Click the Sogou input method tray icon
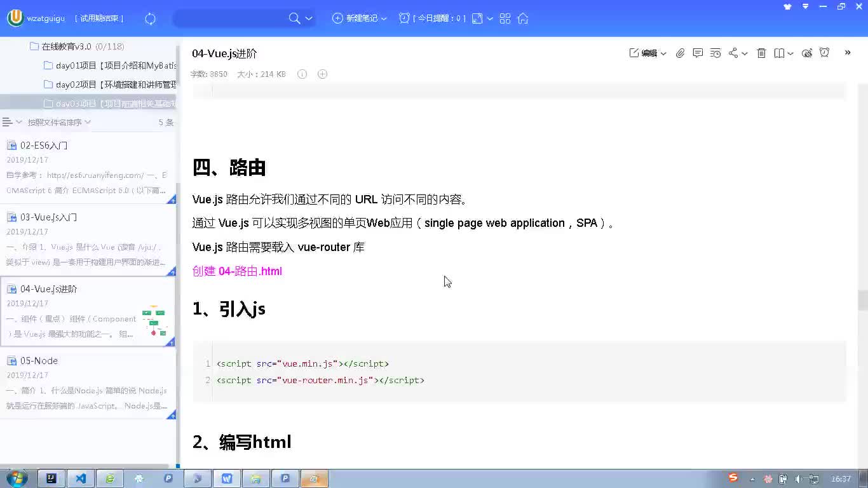 coord(733,478)
